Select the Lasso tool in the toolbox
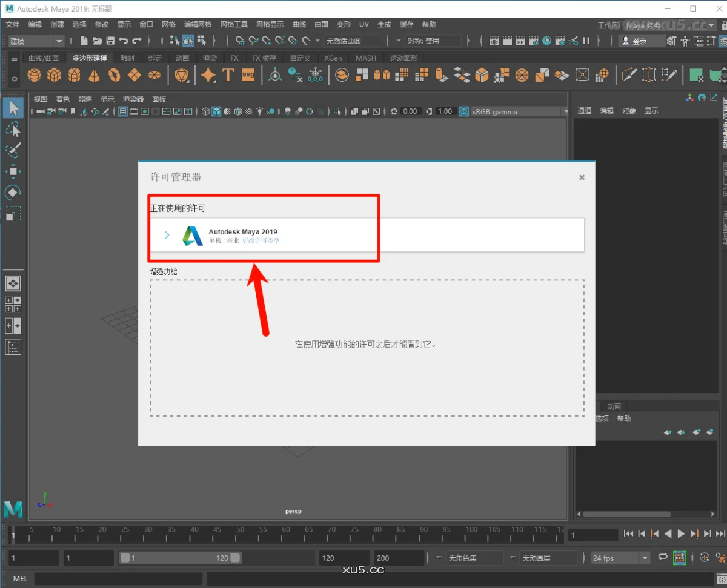Screen dimensions: 727x588 13,130
